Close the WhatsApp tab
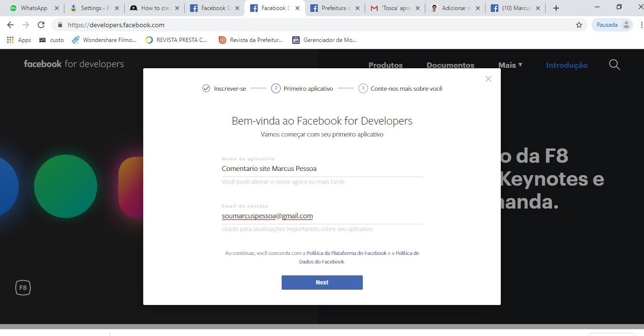644x336 pixels. click(57, 8)
